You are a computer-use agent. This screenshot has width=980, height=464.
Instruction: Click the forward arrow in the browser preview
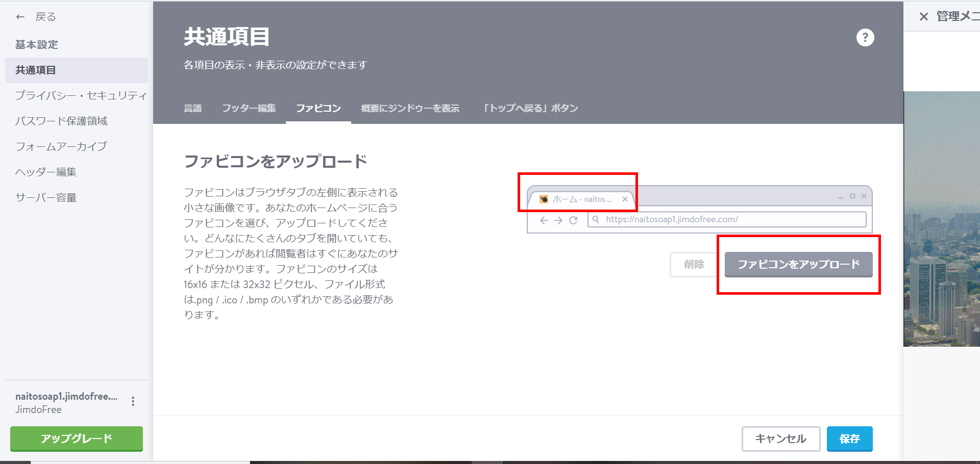558,220
